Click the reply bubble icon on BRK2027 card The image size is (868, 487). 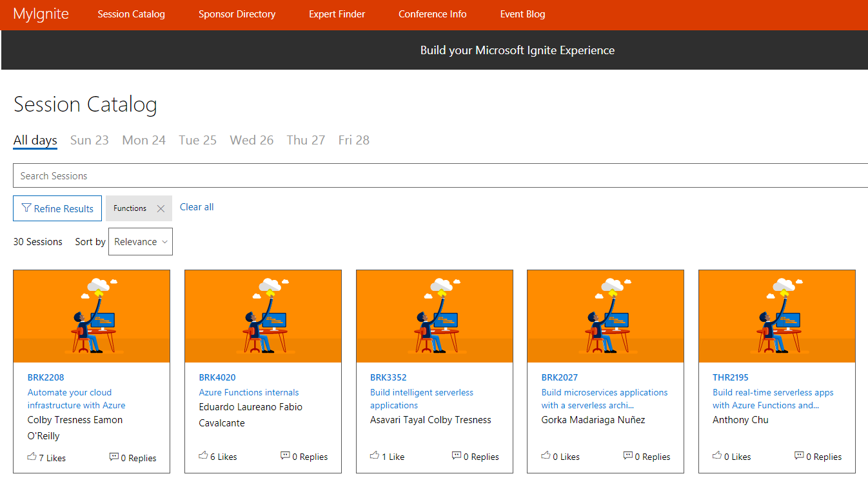point(627,455)
